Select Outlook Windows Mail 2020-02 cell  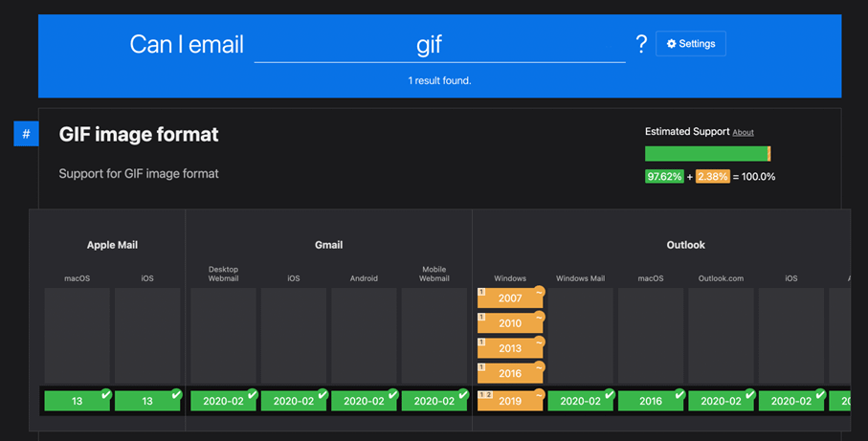(x=580, y=401)
